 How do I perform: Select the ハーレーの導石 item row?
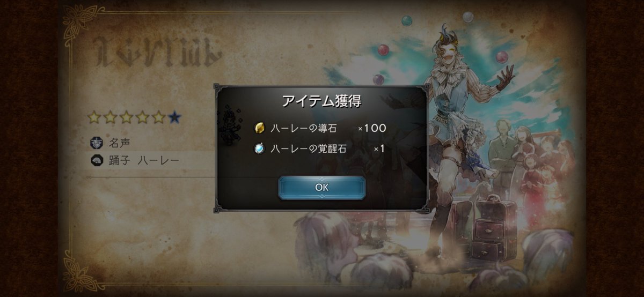[320, 129]
